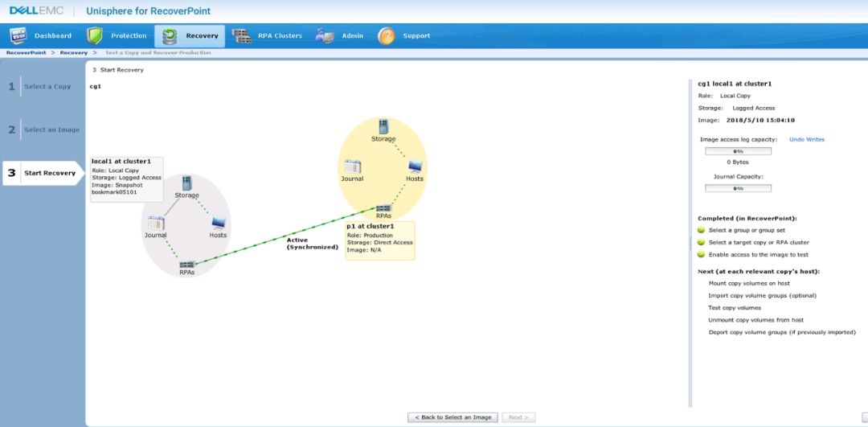The width and height of the screenshot is (868, 427).
Task: Click the local1 at cluster1 info box
Action: 127,179
